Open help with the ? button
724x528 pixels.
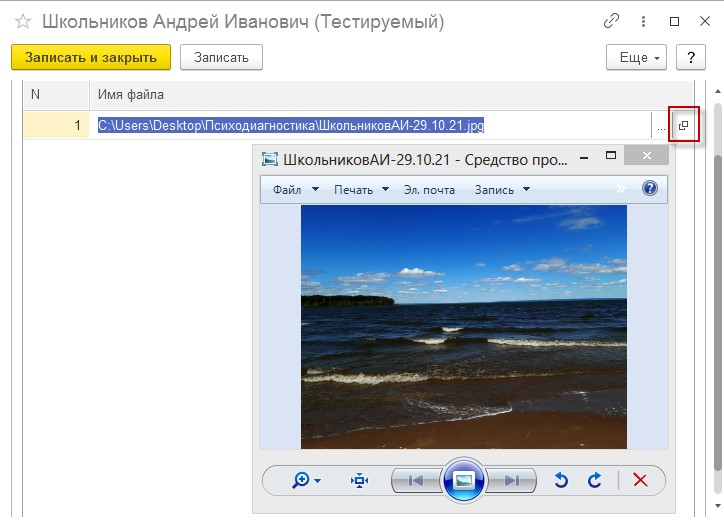[x=691, y=57]
